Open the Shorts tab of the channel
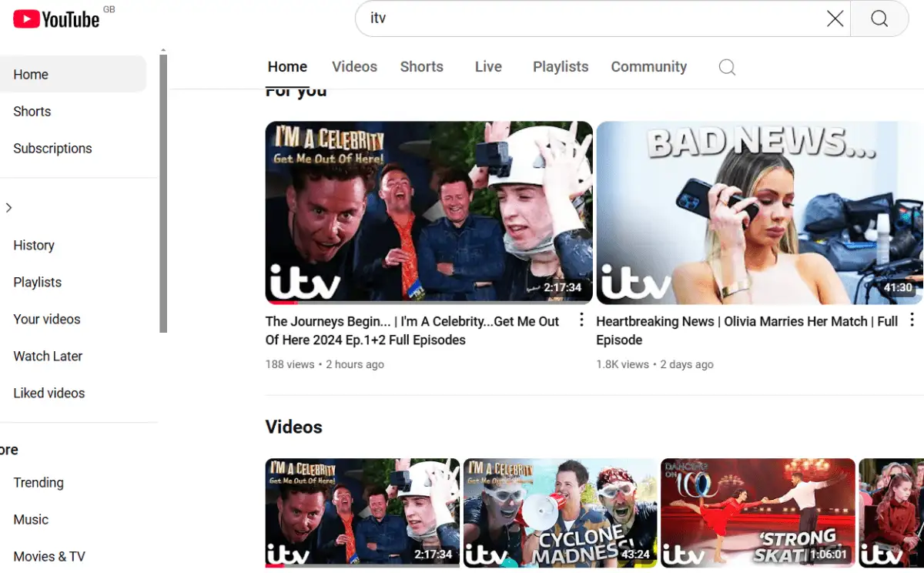 pyautogui.click(x=421, y=67)
